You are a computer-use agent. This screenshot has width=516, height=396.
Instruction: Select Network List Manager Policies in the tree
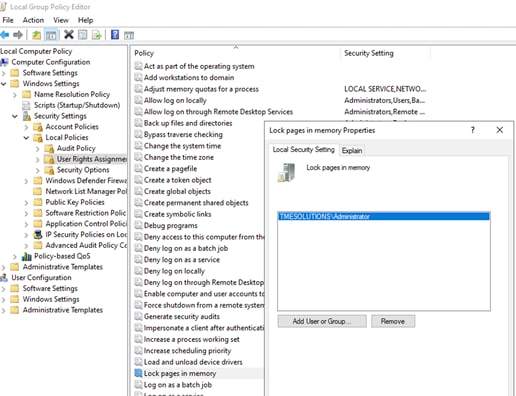tap(86, 191)
